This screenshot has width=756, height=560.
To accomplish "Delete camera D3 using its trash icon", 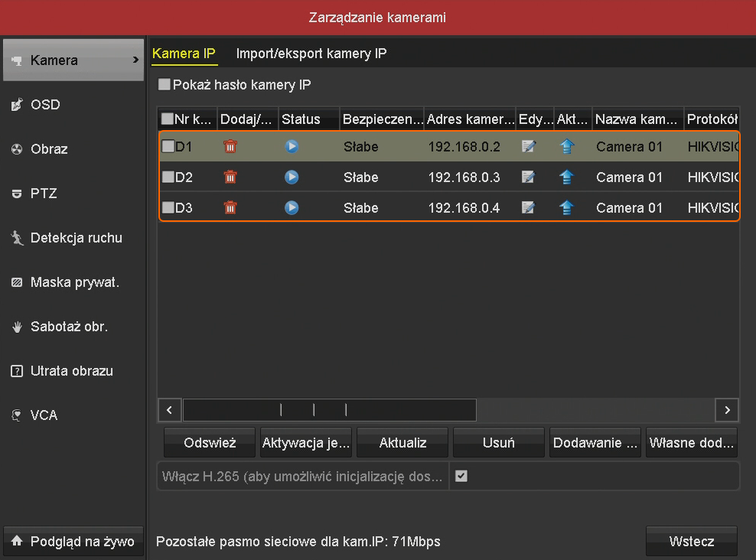I will [x=230, y=207].
